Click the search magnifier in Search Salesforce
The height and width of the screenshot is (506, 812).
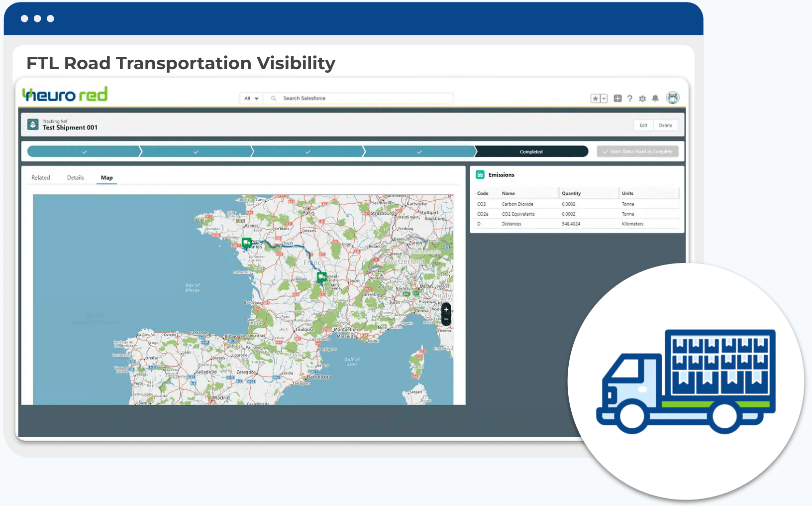(x=273, y=98)
